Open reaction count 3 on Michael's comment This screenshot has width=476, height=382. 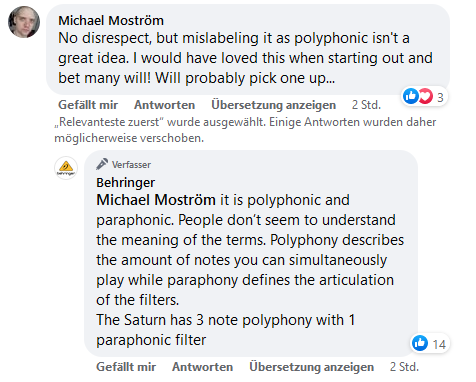tap(440, 97)
